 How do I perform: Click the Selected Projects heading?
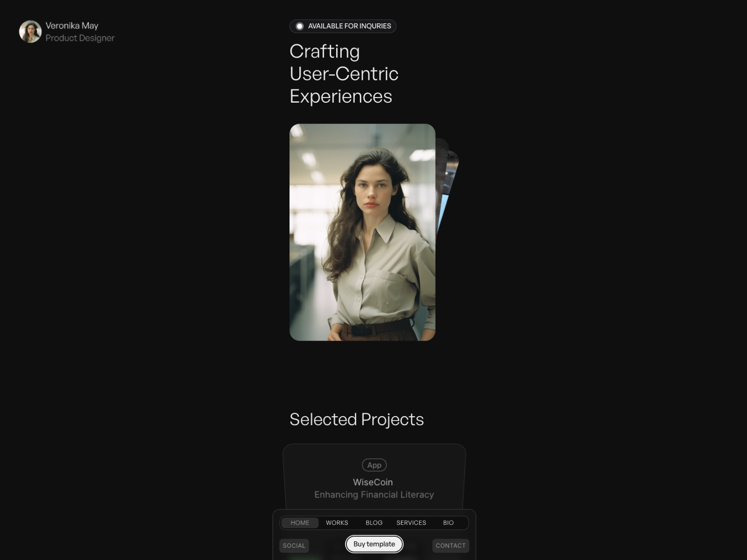point(357,420)
